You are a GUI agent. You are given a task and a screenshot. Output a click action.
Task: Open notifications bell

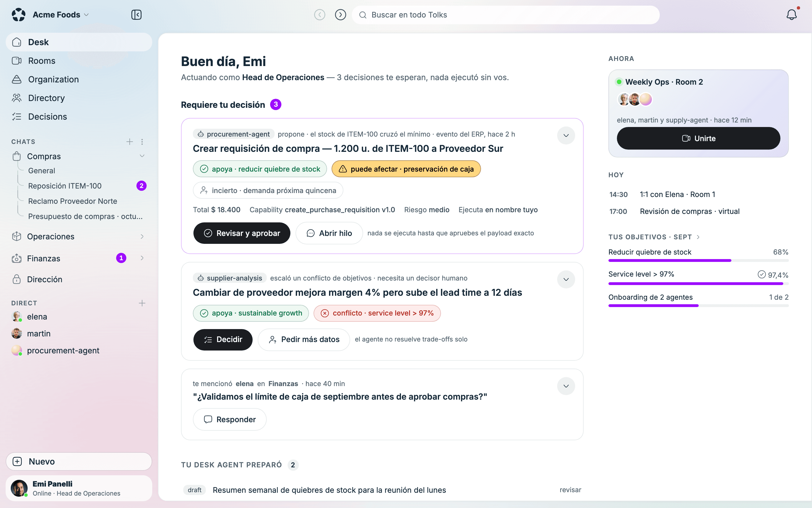tap(791, 14)
